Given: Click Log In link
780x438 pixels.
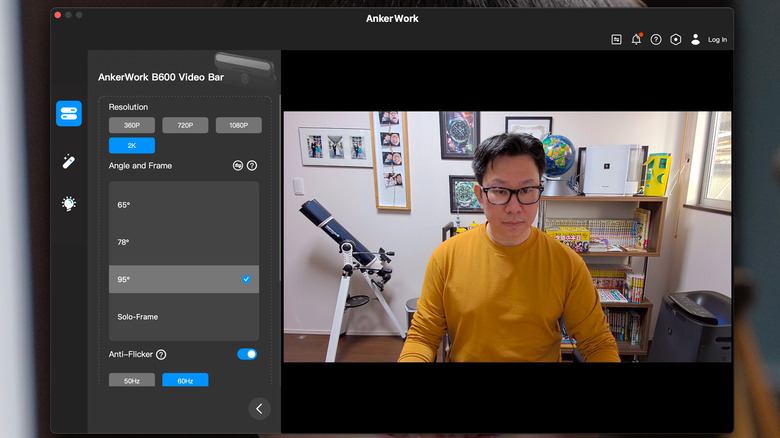Looking at the screenshot, I should 717,40.
